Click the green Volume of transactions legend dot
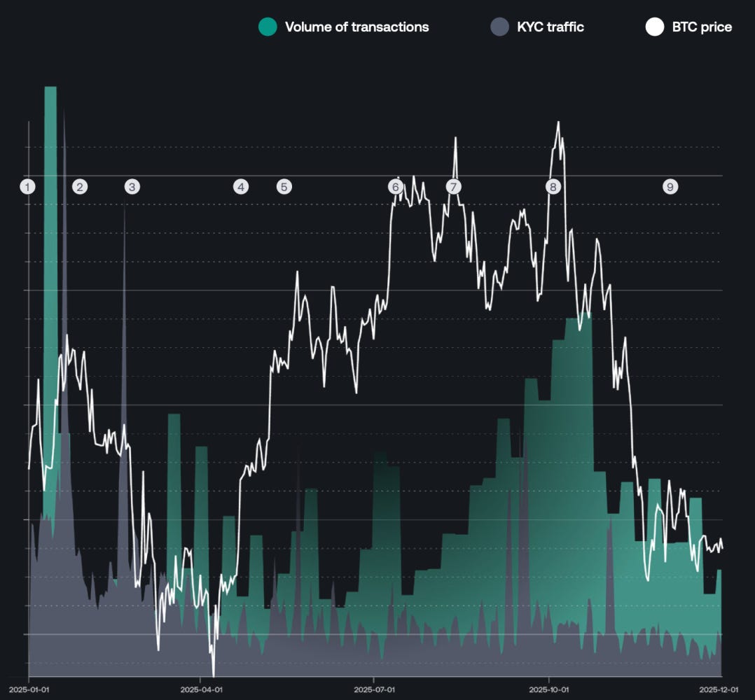The image size is (755, 700). coord(268,27)
